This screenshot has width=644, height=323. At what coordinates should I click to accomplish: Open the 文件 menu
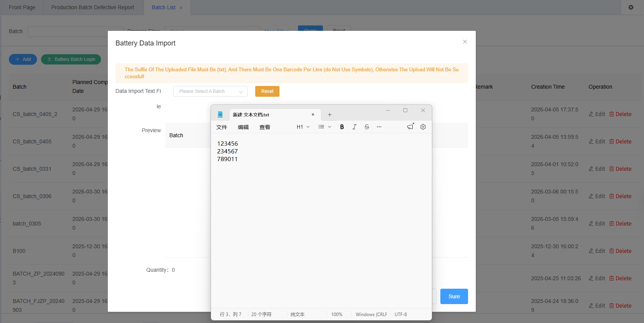(222, 127)
